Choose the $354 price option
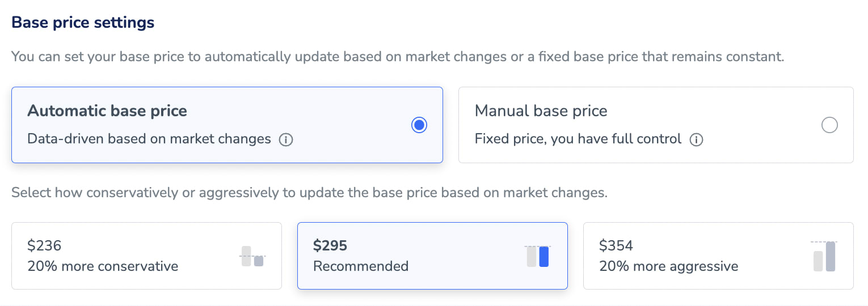Viewport: 868px width, 306px height. coord(616,245)
